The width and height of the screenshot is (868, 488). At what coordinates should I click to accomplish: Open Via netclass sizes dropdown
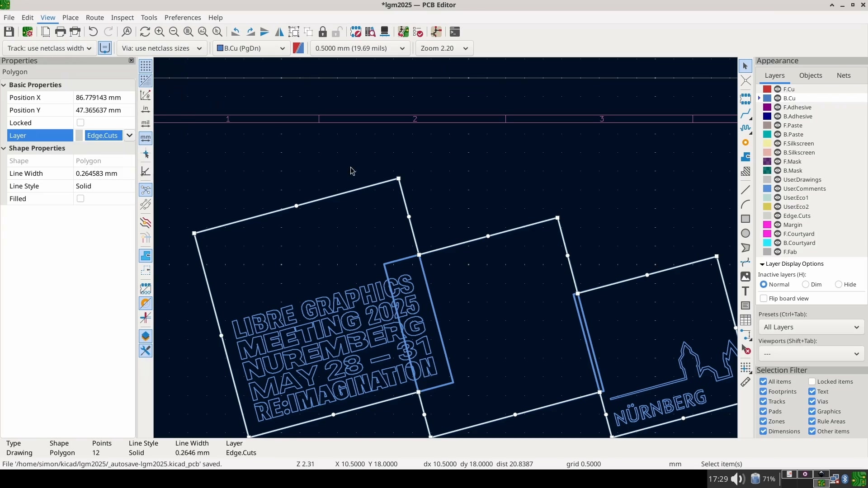pos(162,48)
